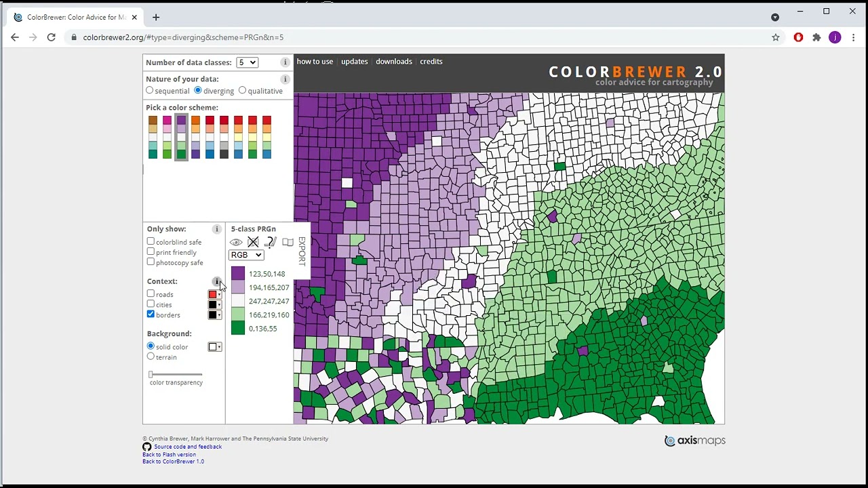Screen dimensions: 868x488
Task: Follow Back to ColorBrewer 1.0 link
Action: point(173,462)
